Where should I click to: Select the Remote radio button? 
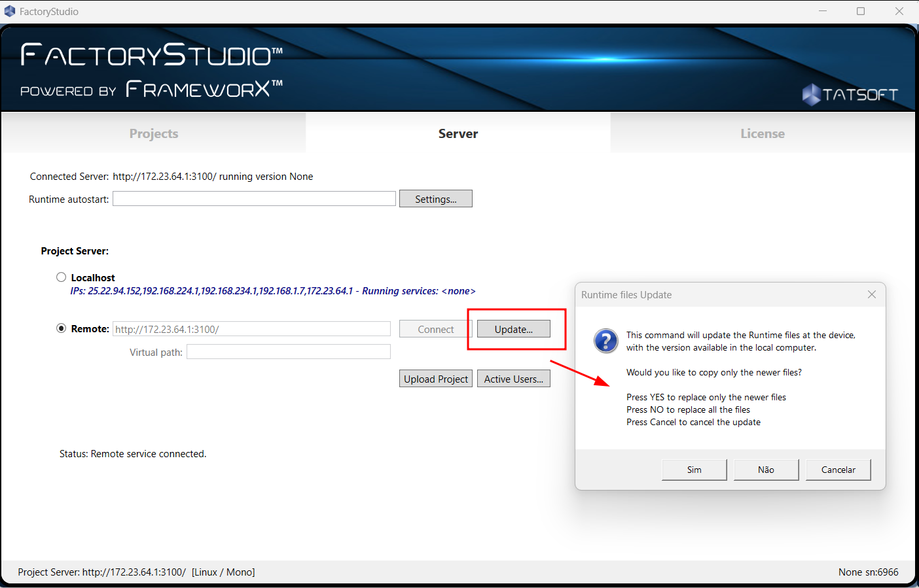click(x=62, y=328)
